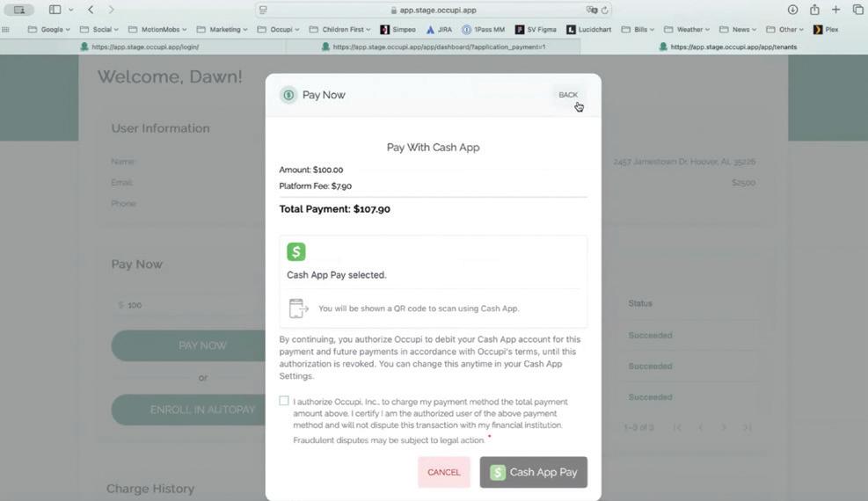Expand the Google bookmarks folder
Viewport: 868px width, 501px height.
[x=48, y=29]
